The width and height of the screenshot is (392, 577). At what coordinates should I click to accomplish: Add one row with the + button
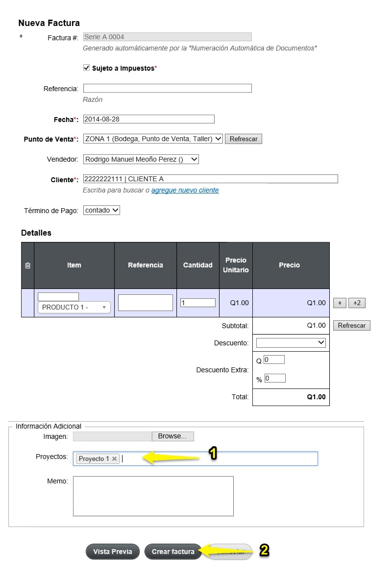click(x=340, y=303)
